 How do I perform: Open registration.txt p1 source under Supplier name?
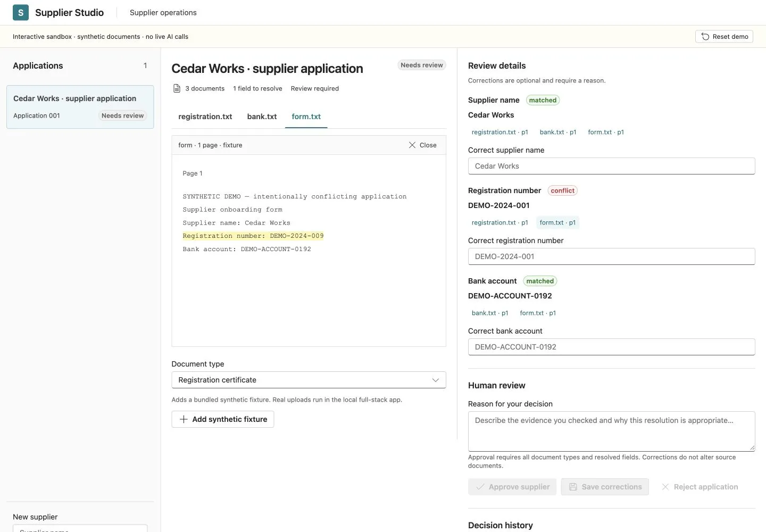[500, 132]
